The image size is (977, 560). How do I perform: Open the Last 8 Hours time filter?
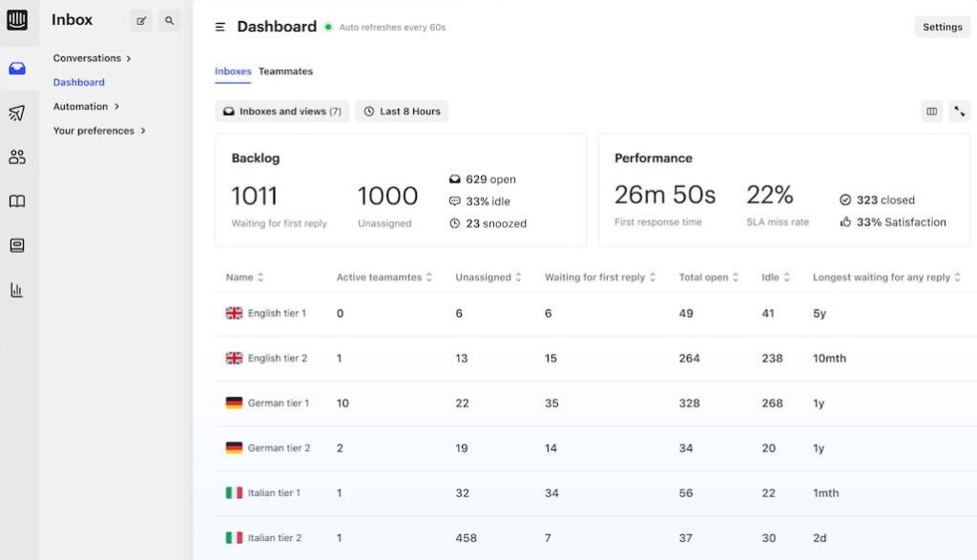[402, 112]
